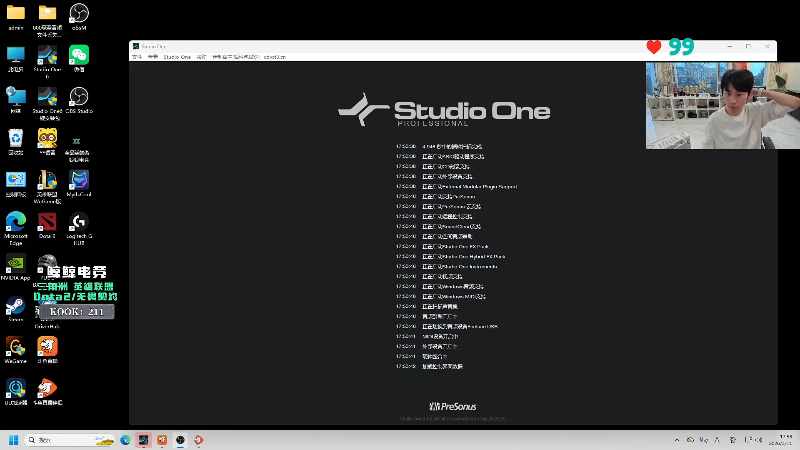This screenshot has width=800, height=450.
Task: Click the Studio One Professional logo
Action: click(x=444, y=110)
